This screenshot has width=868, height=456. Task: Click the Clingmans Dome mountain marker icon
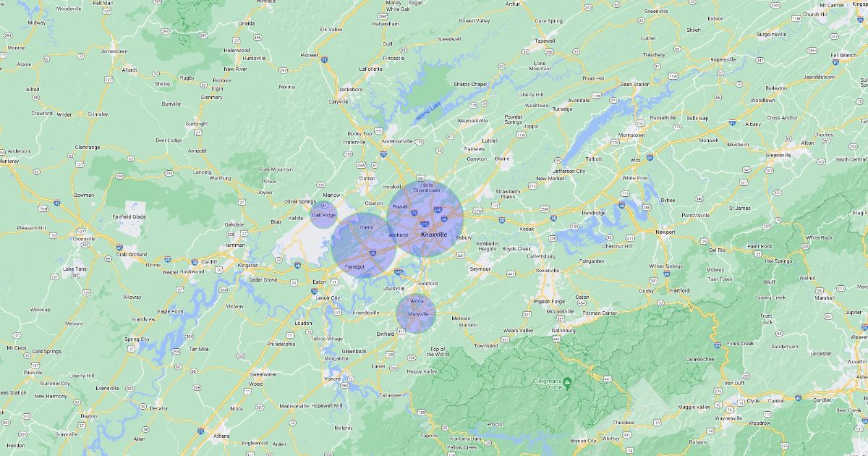pyautogui.click(x=568, y=382)
